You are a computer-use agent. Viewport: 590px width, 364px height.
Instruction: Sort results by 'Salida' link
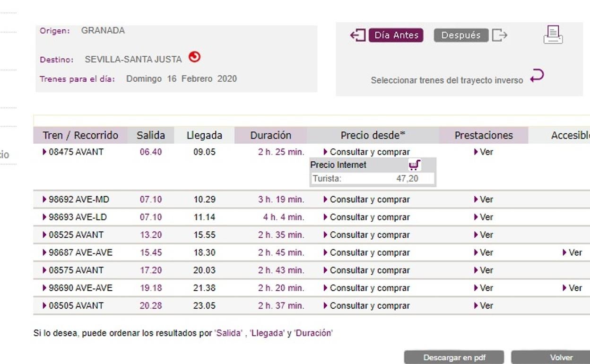click(x=228, y=333)
